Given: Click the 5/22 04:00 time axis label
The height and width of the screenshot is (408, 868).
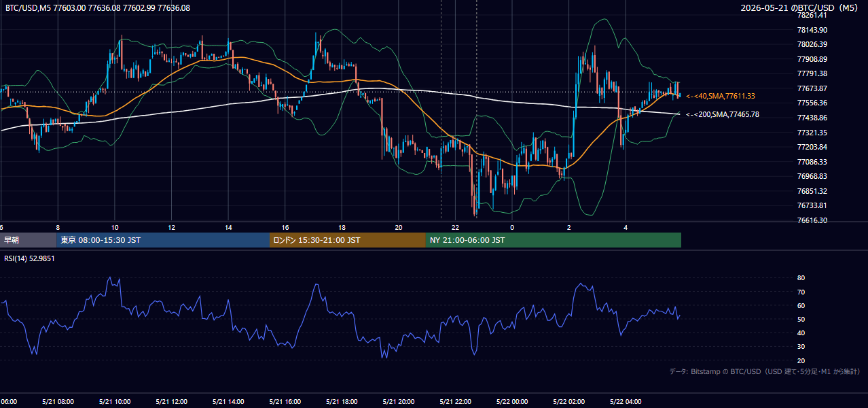Looking at the screenshot, I should click(626, 402).
